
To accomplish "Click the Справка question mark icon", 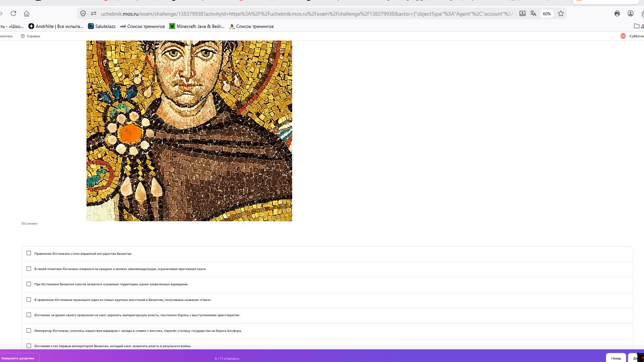I will [23, 36].
